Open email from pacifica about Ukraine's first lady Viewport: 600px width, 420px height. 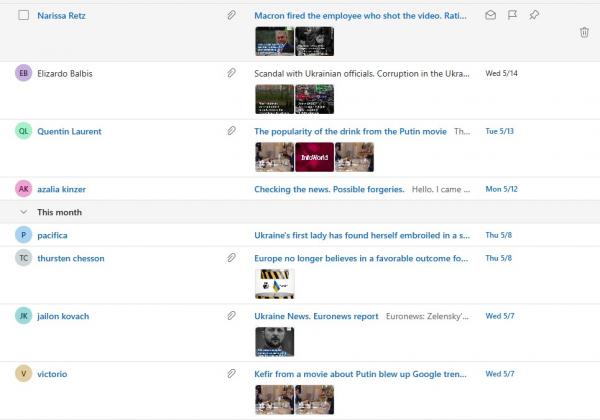(361, 235)
